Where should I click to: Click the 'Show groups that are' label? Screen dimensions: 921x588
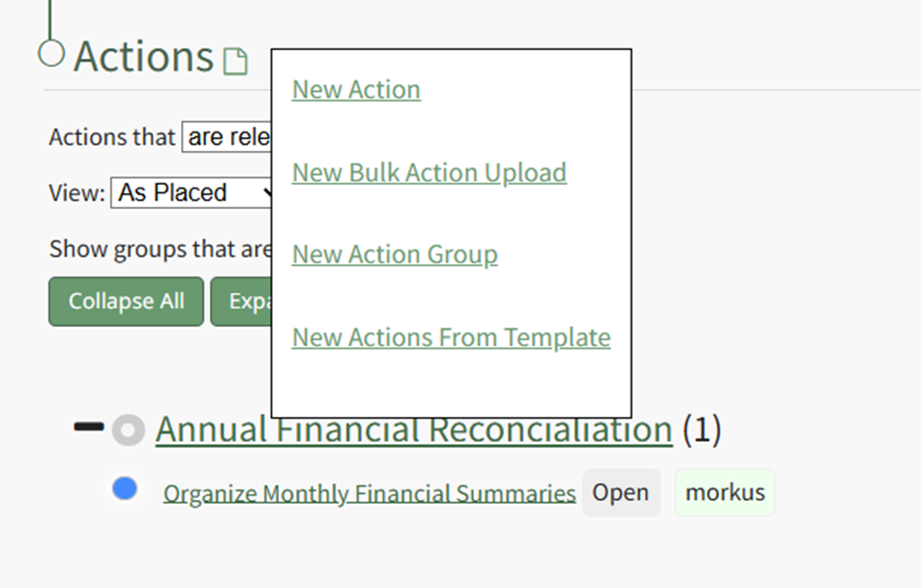160,249
